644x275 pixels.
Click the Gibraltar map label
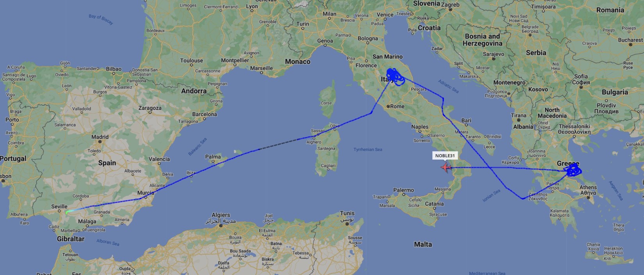pyautogui.click(x=71, y=239)
